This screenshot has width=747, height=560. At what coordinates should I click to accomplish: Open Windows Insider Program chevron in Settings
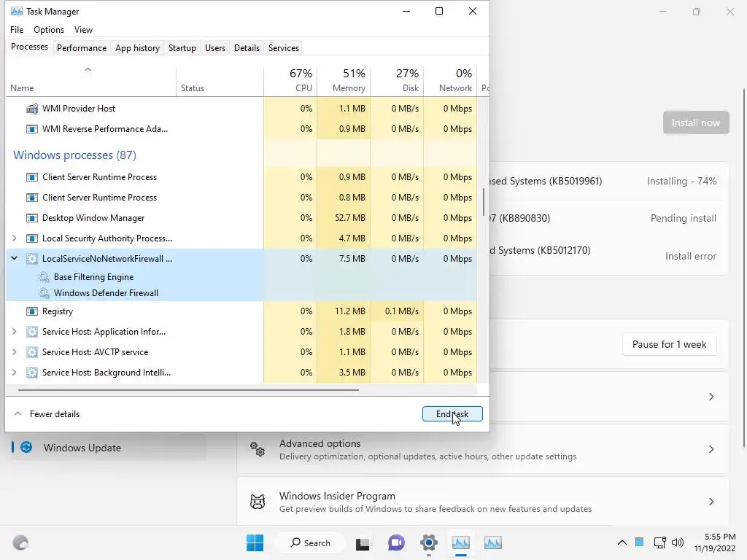(711, 502)
